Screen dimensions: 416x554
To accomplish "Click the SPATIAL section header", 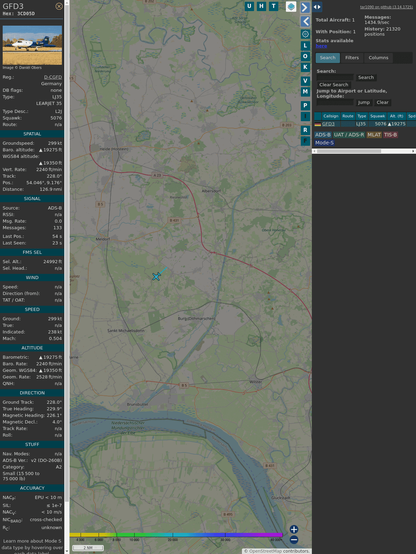I will (32, 134).
